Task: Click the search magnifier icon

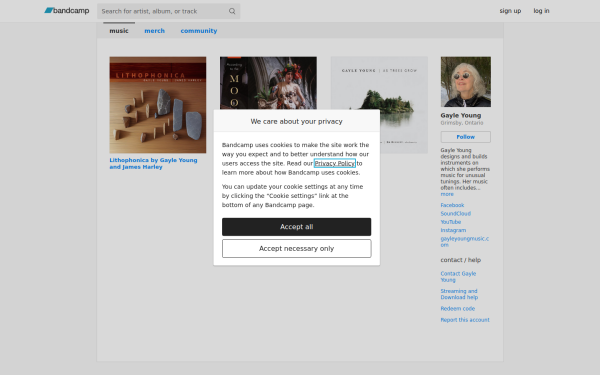Action: [232, 11]
